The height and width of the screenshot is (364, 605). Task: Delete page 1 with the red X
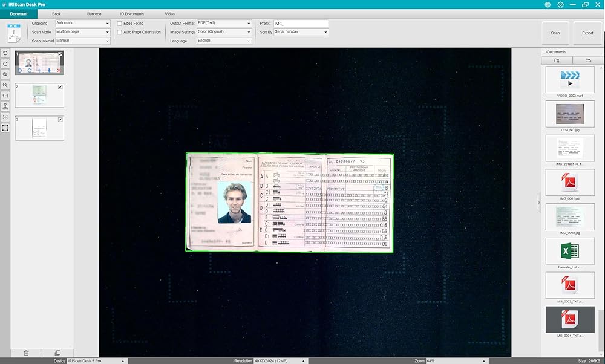(x=59, y=71)
